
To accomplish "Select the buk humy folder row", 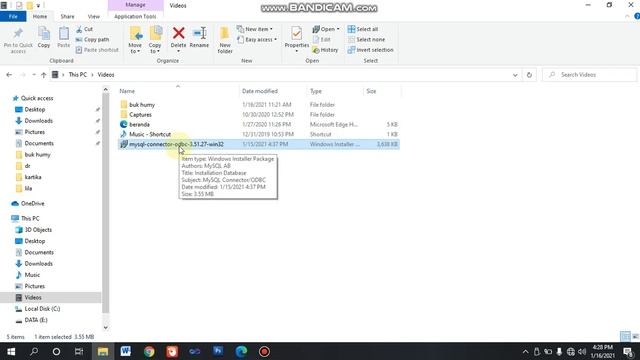I will click(259, 105).
